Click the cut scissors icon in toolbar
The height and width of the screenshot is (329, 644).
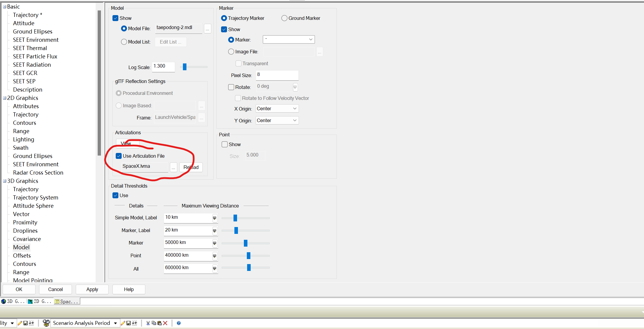point(148,323)
